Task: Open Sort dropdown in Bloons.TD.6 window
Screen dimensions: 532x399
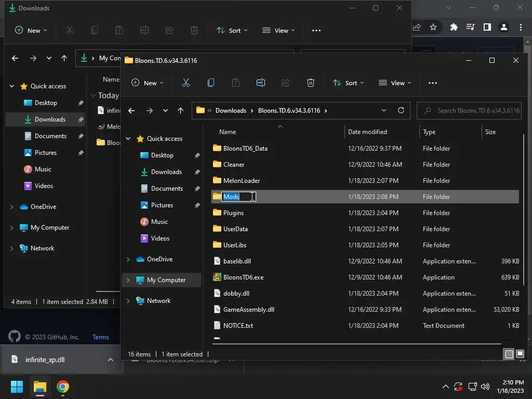Action: pos(349,83)
